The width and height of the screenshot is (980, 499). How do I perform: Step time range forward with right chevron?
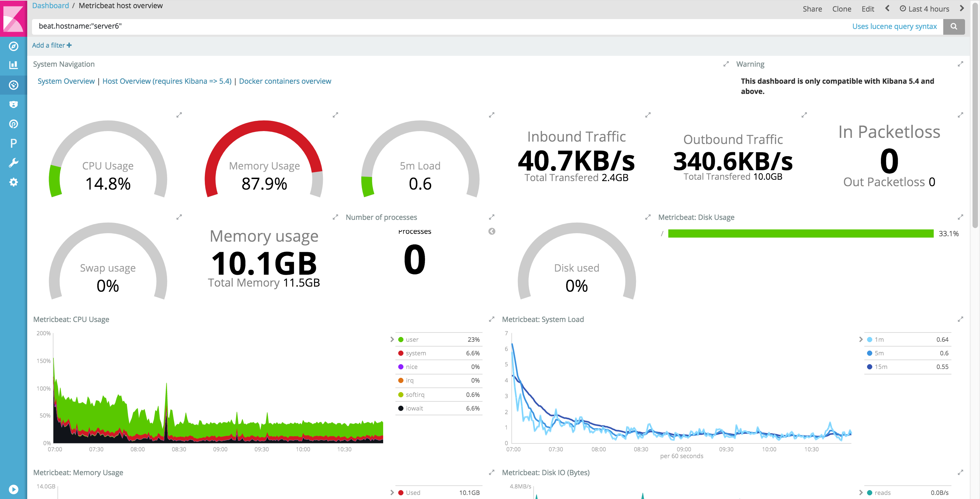tap(962, 9)
